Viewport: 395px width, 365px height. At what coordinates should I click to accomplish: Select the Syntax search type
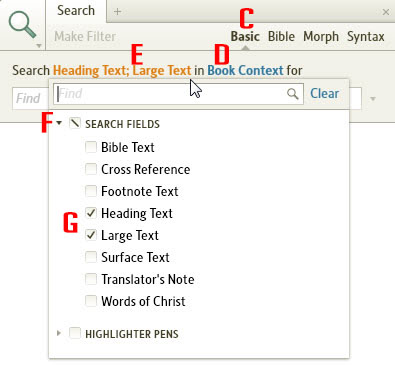(x=366, y=36)
